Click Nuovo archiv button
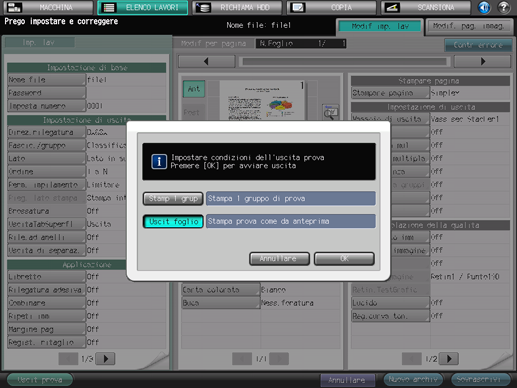 pyautogui.click(x=413, y=380)
